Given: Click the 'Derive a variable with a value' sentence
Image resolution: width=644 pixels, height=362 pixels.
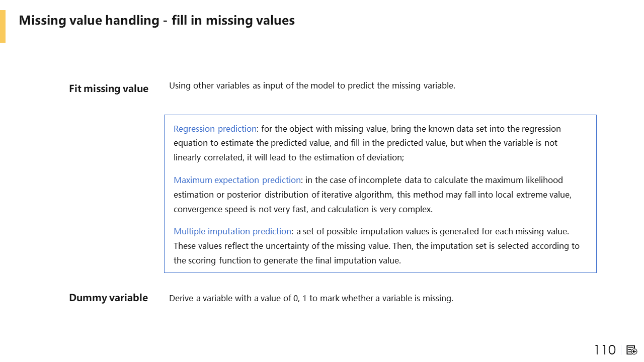Looking at the screenshot, I should pos(311,298).
